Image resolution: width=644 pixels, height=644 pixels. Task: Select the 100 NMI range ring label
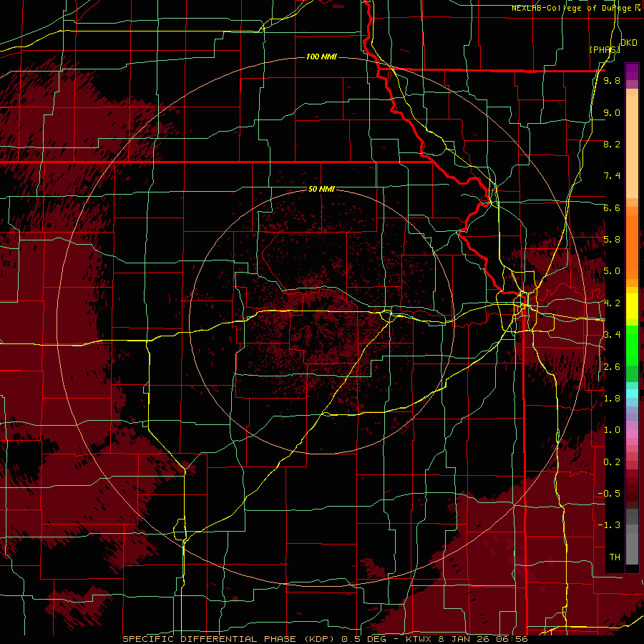click(x=321, y=57)
